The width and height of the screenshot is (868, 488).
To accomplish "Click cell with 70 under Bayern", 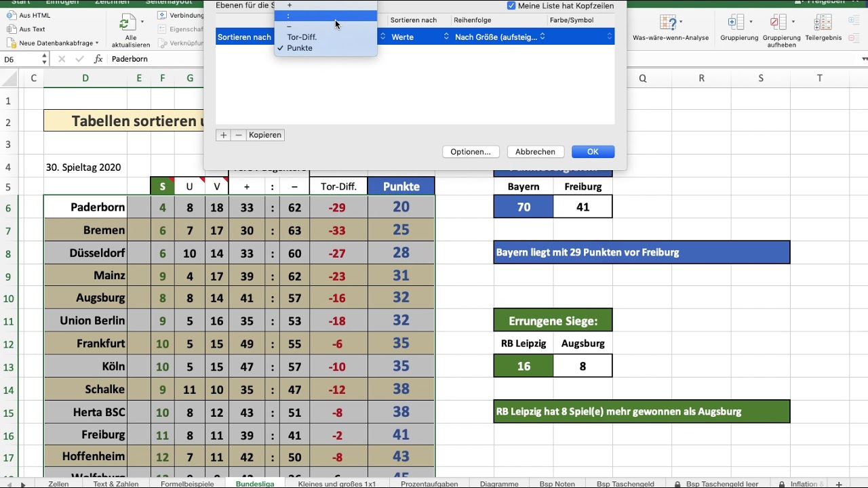I will click(524, 207).
